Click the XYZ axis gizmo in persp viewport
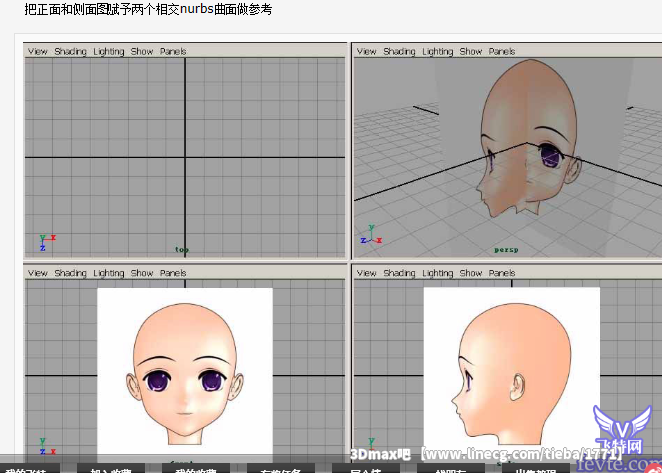 372,235
